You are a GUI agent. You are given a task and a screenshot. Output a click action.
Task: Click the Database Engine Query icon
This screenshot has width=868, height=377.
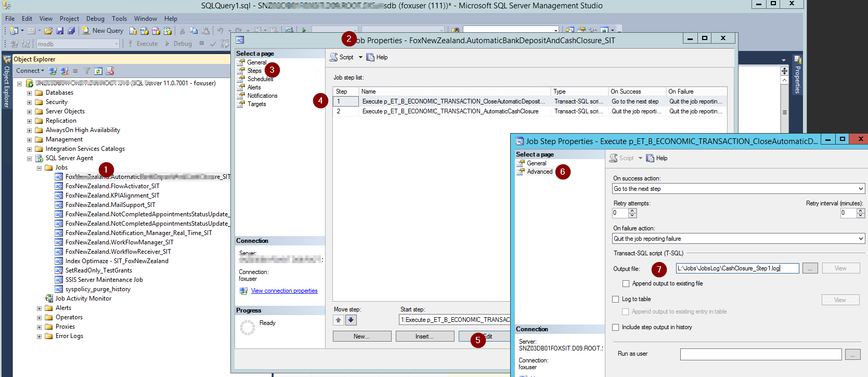tap(133, 31)
